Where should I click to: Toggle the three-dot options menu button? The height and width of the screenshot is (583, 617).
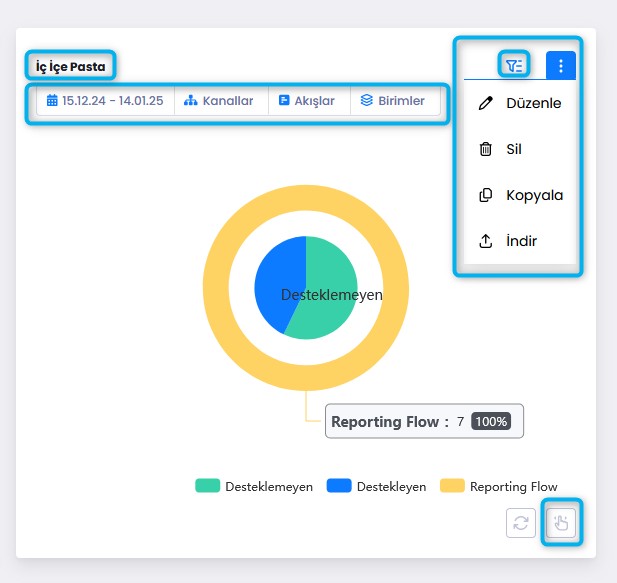(x=560, y=66)
